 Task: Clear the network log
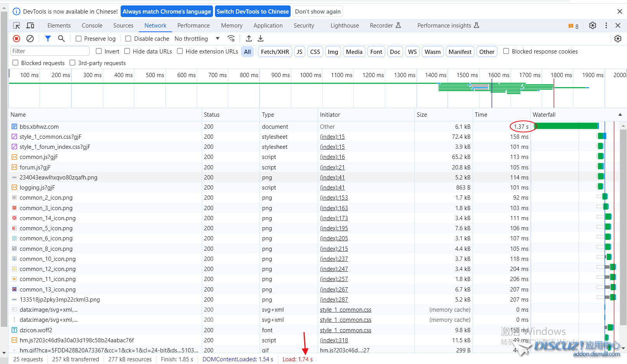pos(30,38)
